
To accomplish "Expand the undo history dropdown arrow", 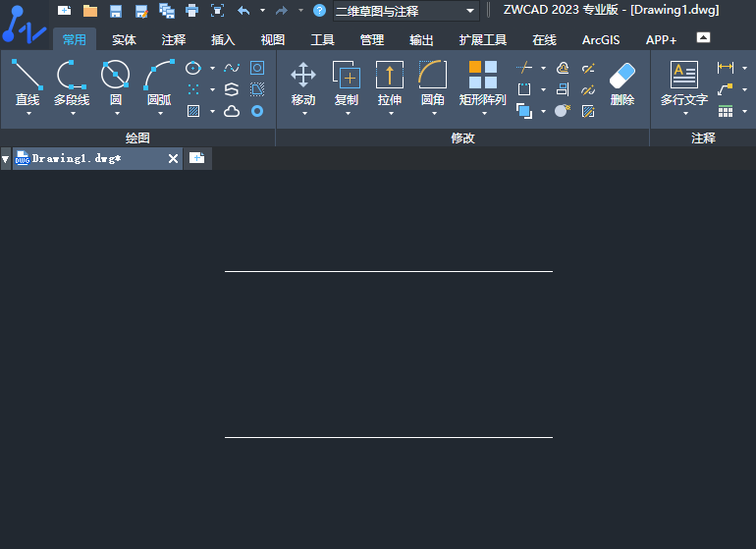I will coord(263,10).
